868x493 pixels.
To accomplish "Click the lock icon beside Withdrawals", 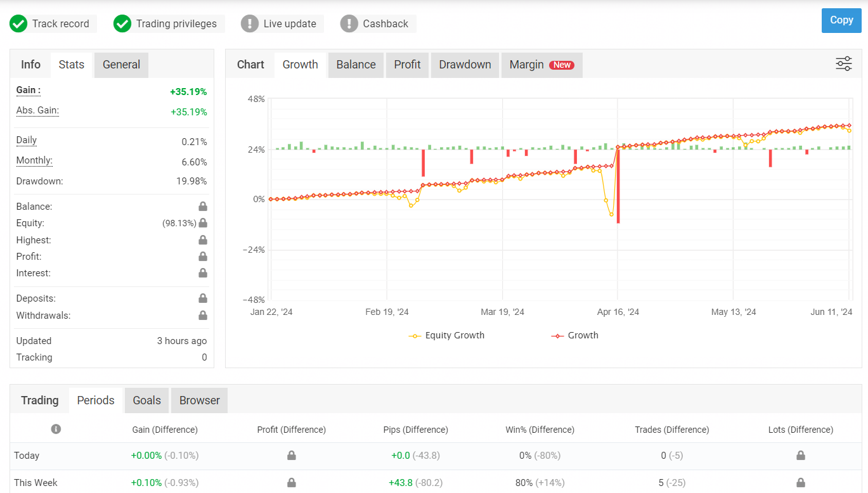I will [x=203, y=316].
